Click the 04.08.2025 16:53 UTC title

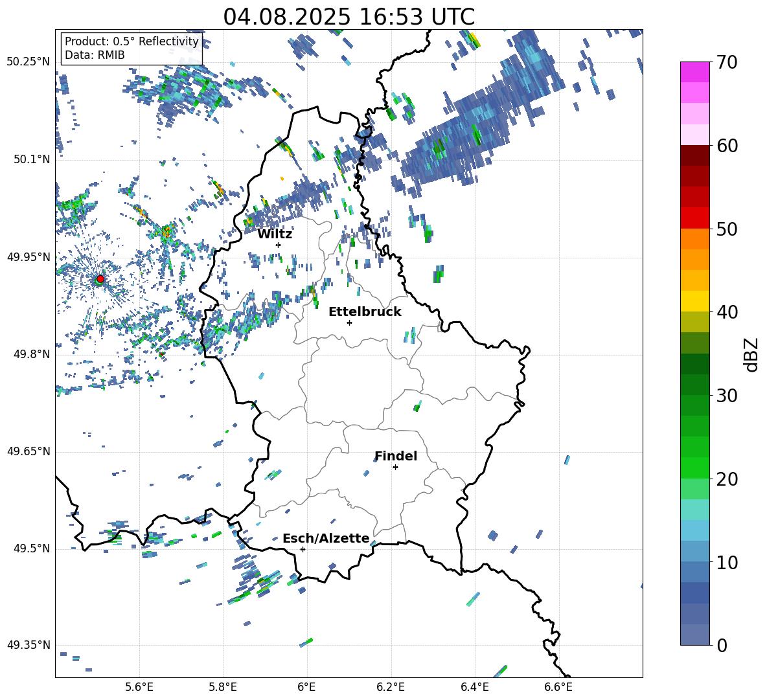point(349,17)
